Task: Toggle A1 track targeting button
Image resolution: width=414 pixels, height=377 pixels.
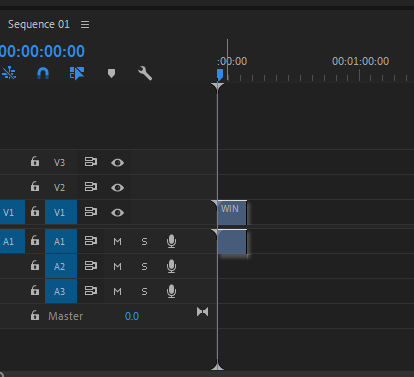Action: click(61, 241)
